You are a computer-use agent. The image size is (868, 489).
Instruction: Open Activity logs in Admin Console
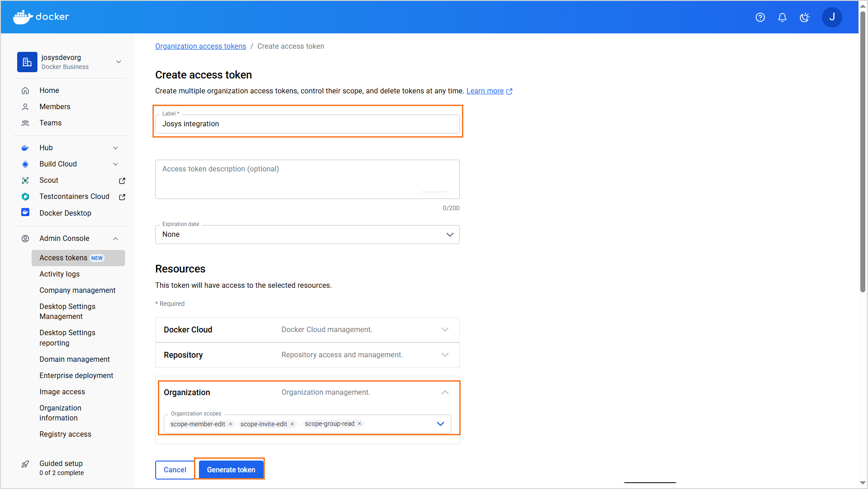tap(60, 274)
